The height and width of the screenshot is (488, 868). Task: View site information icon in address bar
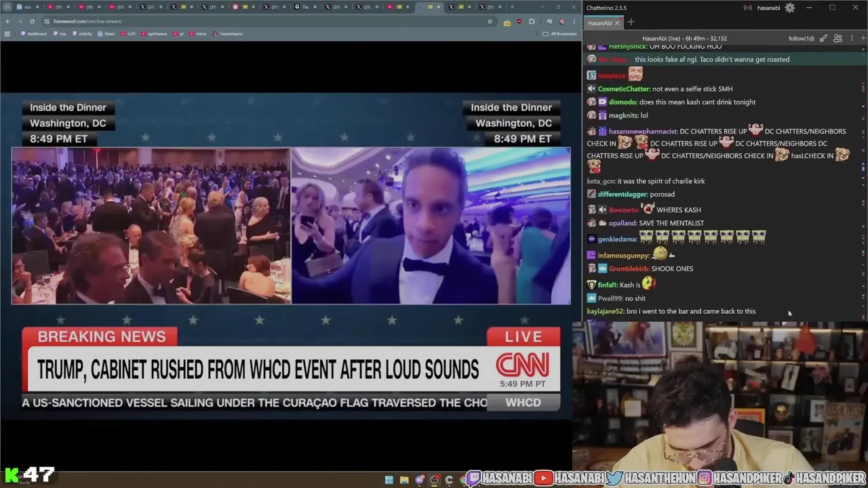point(47,21)
